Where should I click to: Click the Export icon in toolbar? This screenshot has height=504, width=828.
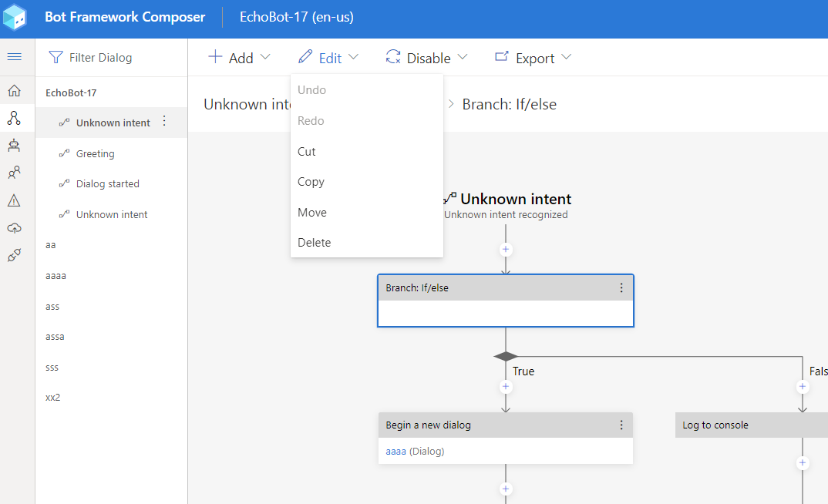pos(502,56)
